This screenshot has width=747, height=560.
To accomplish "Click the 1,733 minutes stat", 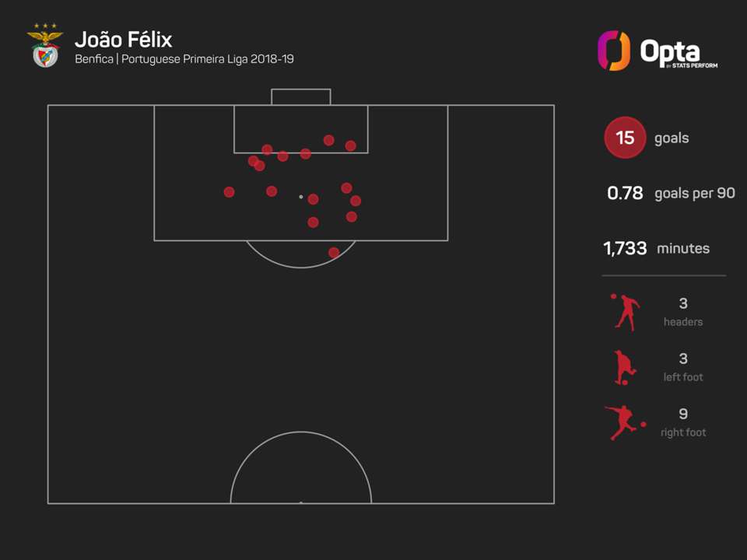I will (657, 249).
